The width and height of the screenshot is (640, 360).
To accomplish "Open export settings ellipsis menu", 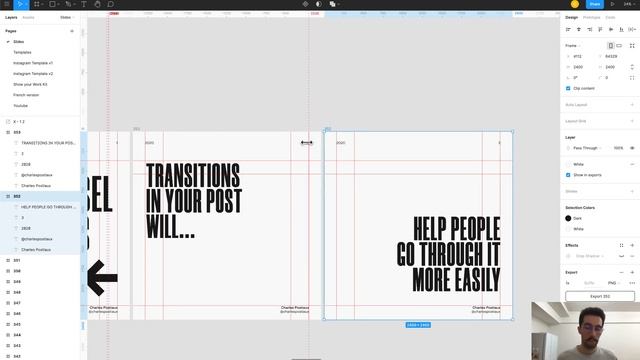I will pyautogui.click(x=632, y=283).
